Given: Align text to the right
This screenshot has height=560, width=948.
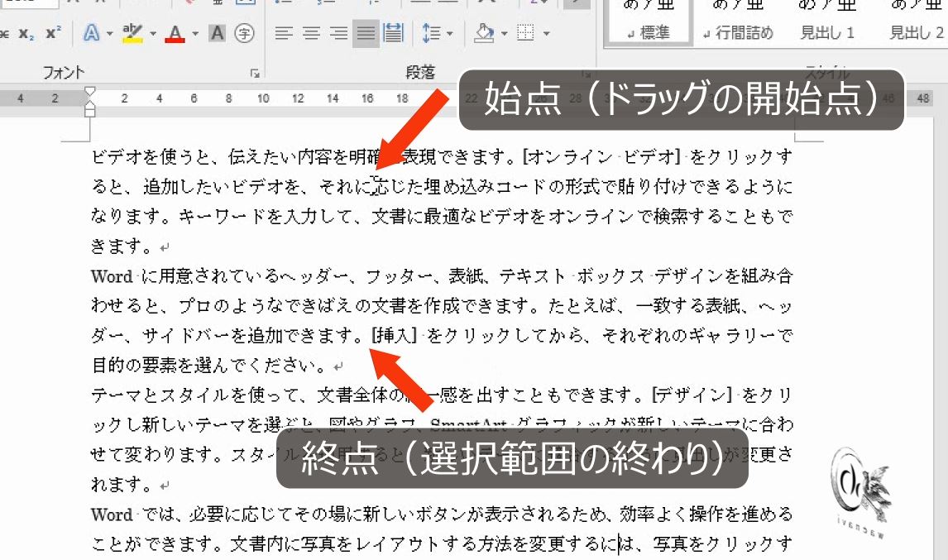Looking at the screenshot, I should coord(338,33).
